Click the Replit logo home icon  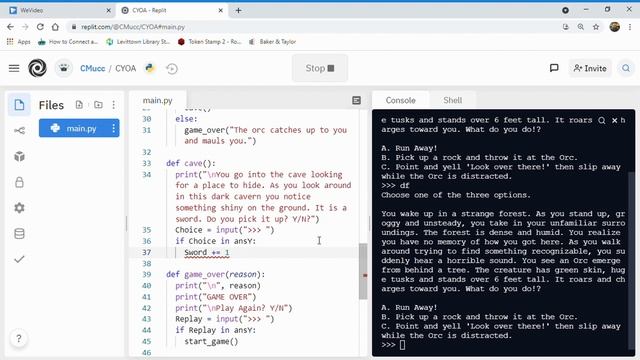37,68
